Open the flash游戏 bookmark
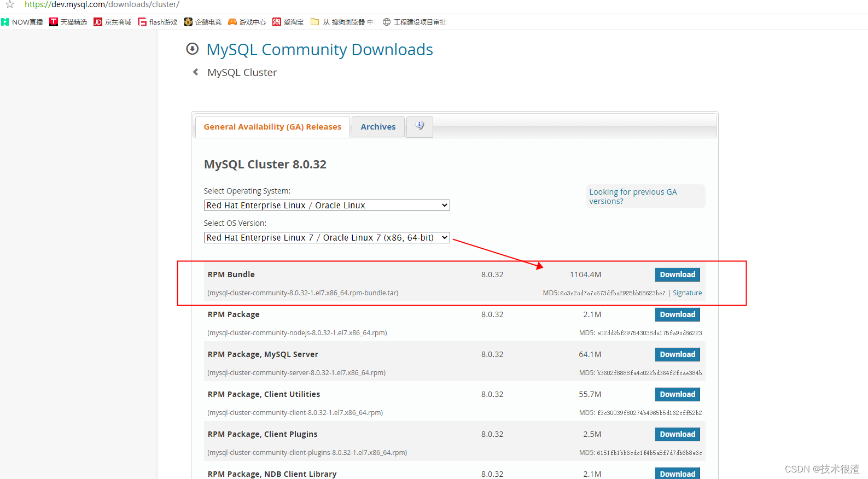Viewport: 868px width, 479px height. [x=158, y=22]
